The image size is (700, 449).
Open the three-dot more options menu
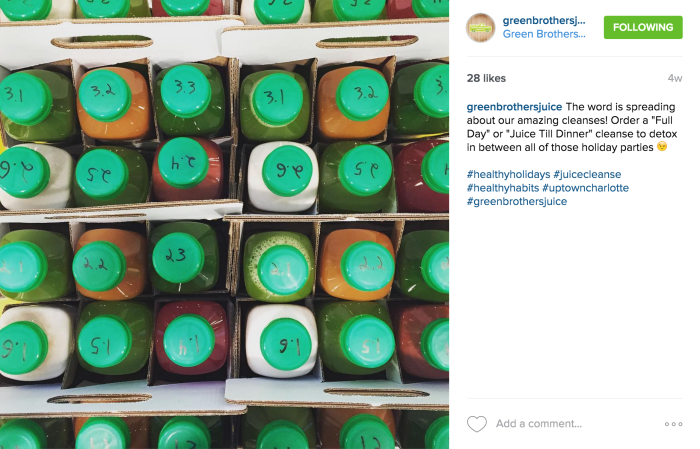(673, 424)
